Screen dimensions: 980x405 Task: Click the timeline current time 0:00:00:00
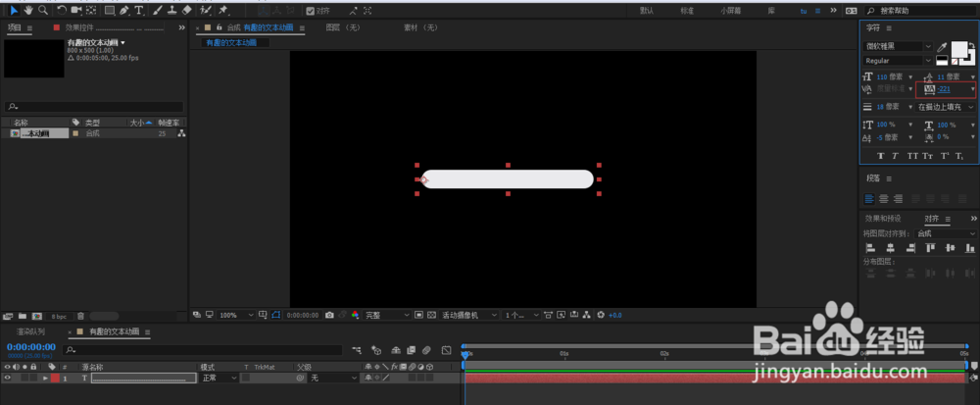point(31,347)
